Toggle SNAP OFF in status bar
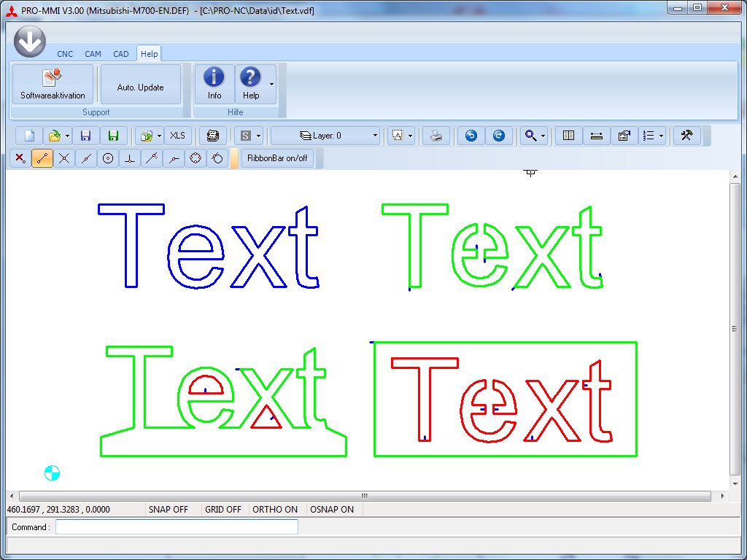 tap(169, 510)
